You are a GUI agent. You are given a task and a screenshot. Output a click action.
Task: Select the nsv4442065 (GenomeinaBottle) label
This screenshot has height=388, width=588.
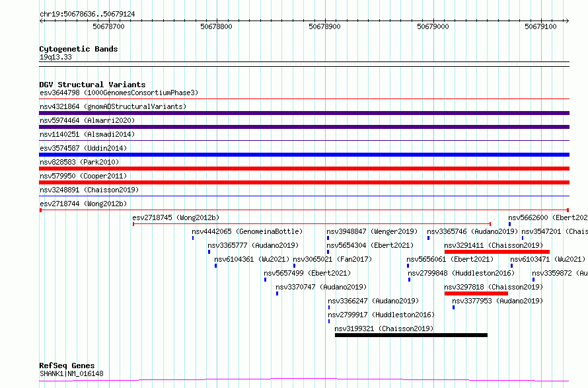pos(247,231)
